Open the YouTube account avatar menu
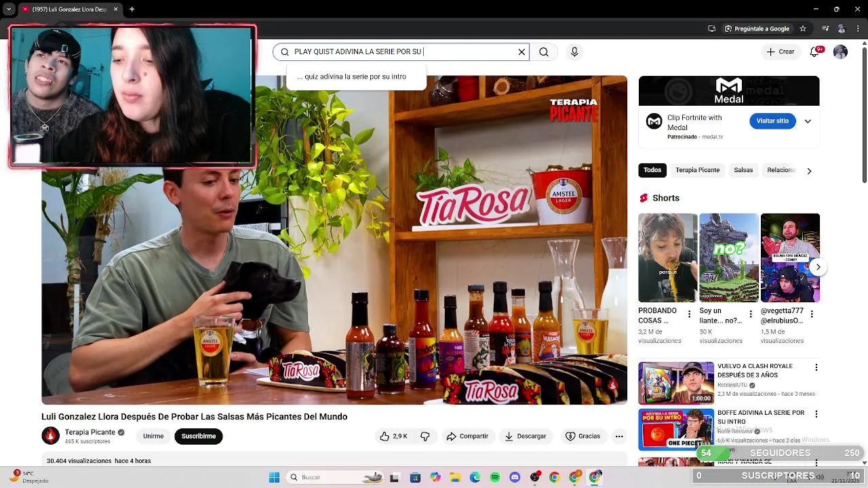Viewport: 868px width, 488px height. tap(840, 52)
